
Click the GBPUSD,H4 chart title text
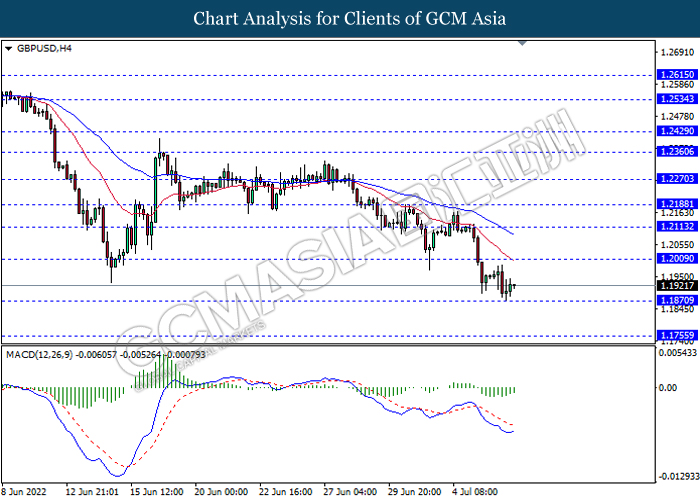coord(44,48)
